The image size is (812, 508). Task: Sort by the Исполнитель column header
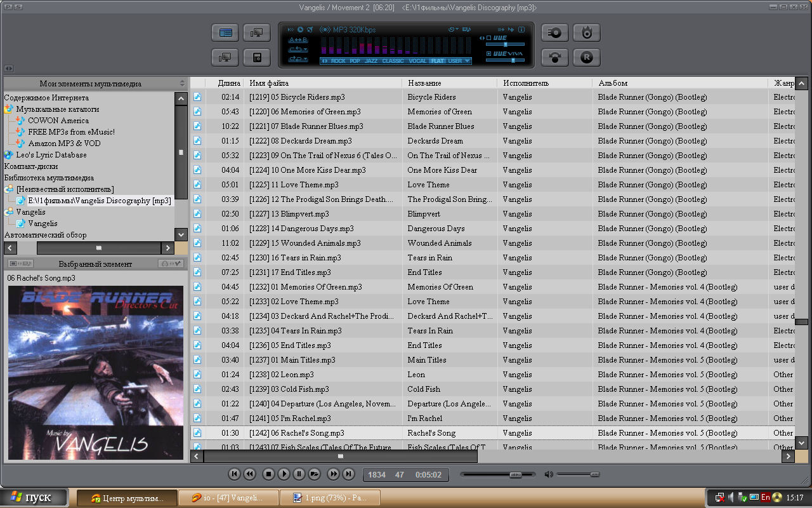(x=545, y=83)
